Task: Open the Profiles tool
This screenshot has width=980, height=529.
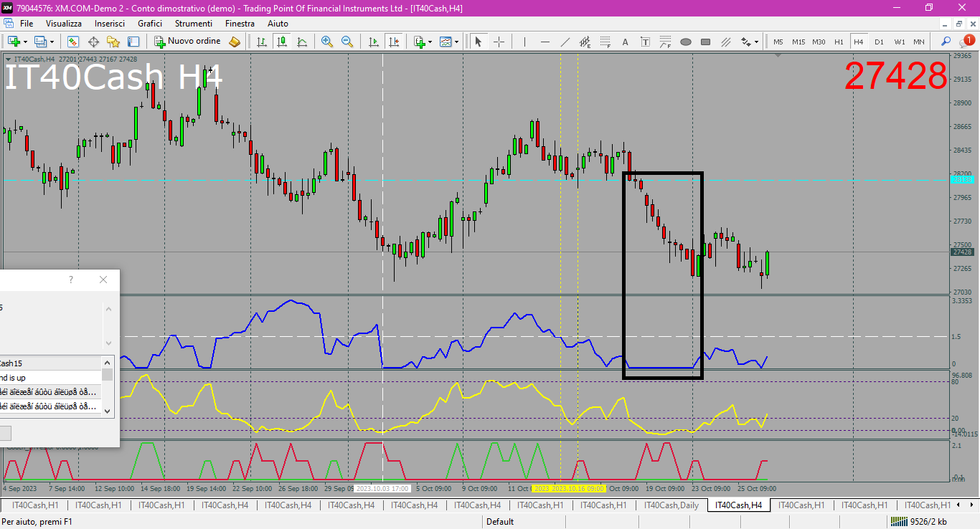Action: [40, 42]
